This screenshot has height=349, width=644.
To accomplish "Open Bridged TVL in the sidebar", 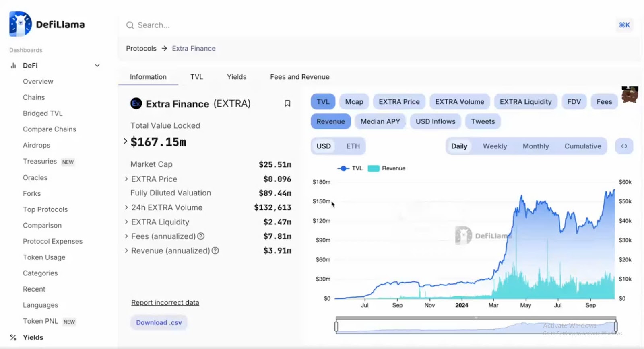I will point(43,113).
